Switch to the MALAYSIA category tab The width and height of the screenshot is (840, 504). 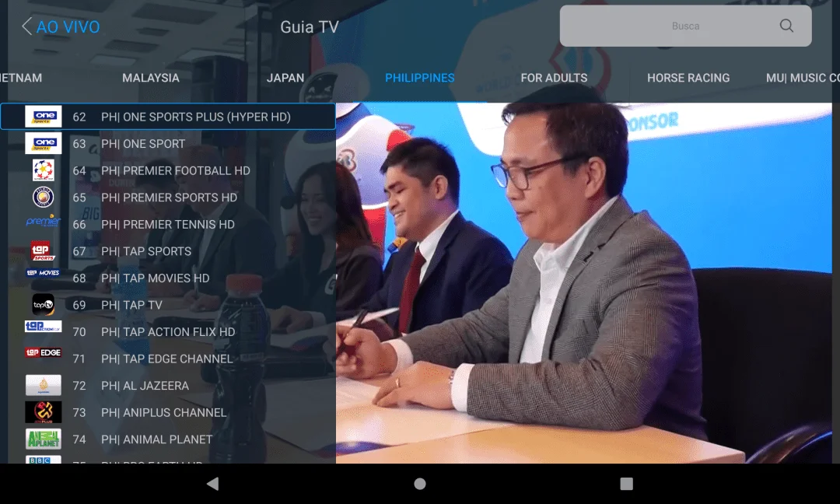pos(151,78)
